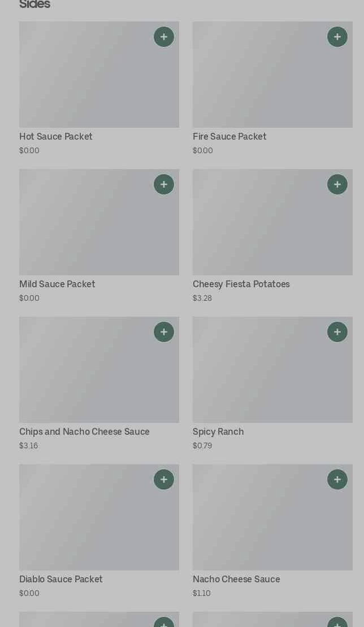This screenshot has height=627, width=364.
Task: Click the Nacho Cheese Sauce name
Action: [x=236, y=580]
